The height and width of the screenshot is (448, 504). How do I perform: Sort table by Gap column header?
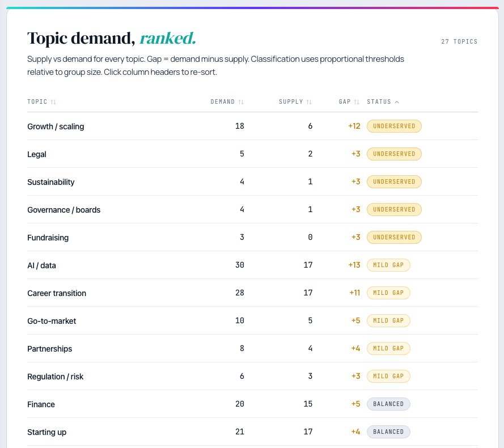tap(349, 102)
